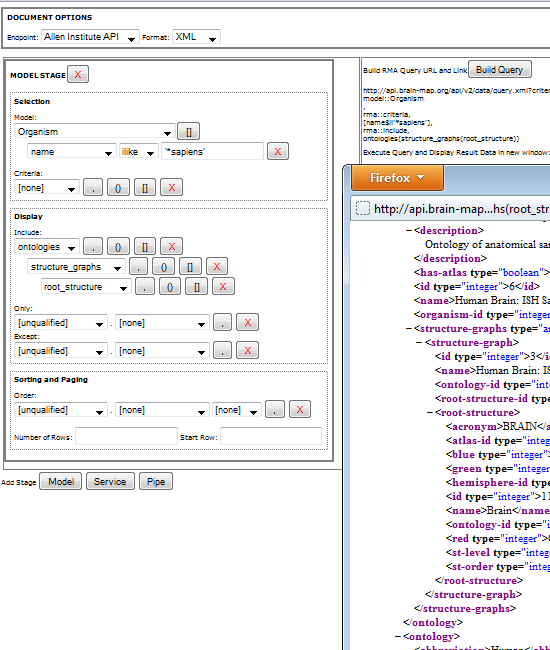The height and width of the screenshot is (650, 550).
Task: Click the [] button next to ontologies
Action: point(145,246)
